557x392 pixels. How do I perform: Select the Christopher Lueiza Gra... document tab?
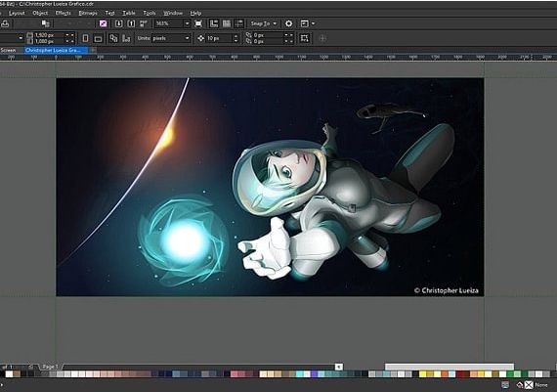click(56, 50)
